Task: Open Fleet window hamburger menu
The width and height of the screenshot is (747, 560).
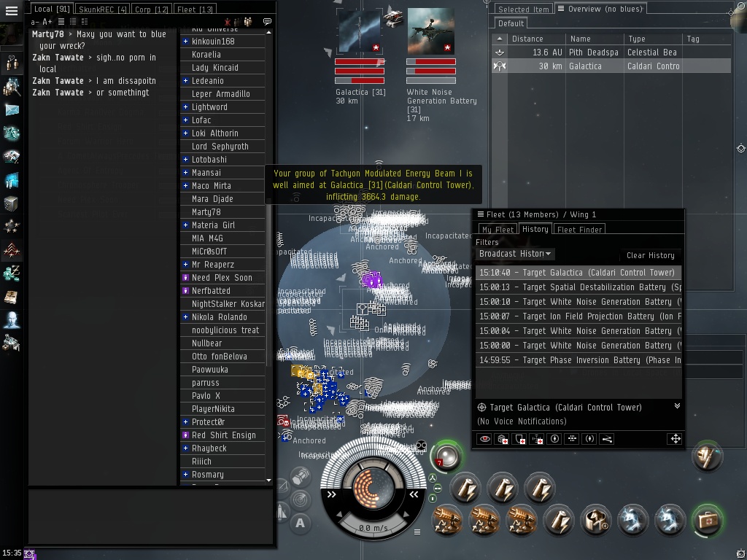Action: click(x=481, y=214)
